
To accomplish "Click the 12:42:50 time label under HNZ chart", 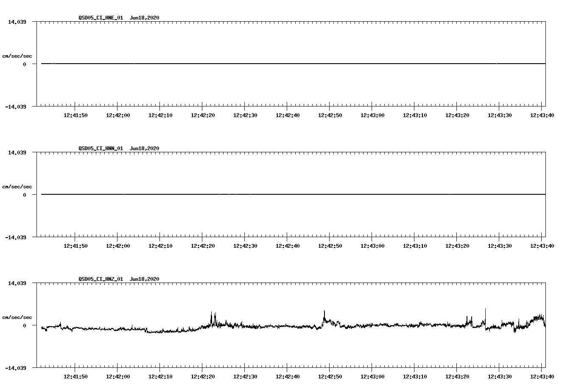I will coord(330,376).
